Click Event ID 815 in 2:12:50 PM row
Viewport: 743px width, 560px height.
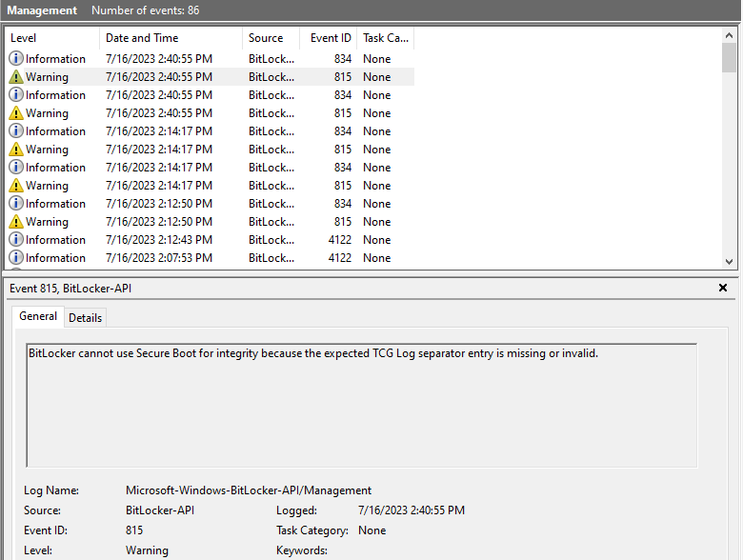343,222
